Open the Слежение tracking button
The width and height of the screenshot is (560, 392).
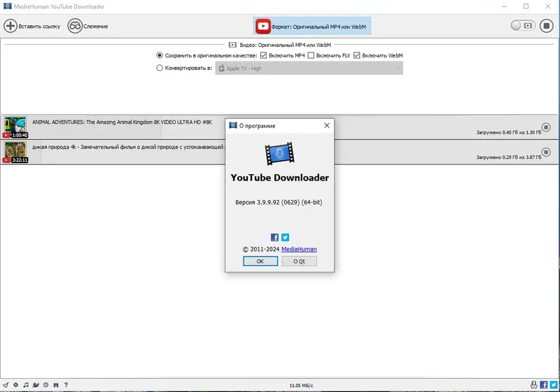(x=88, y=26)
